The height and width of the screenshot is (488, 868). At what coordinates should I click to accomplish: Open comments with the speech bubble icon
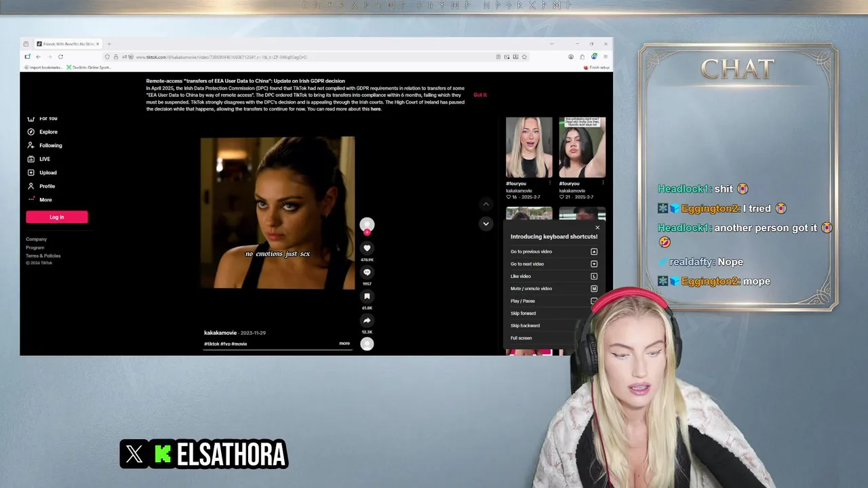pos(367,272)
